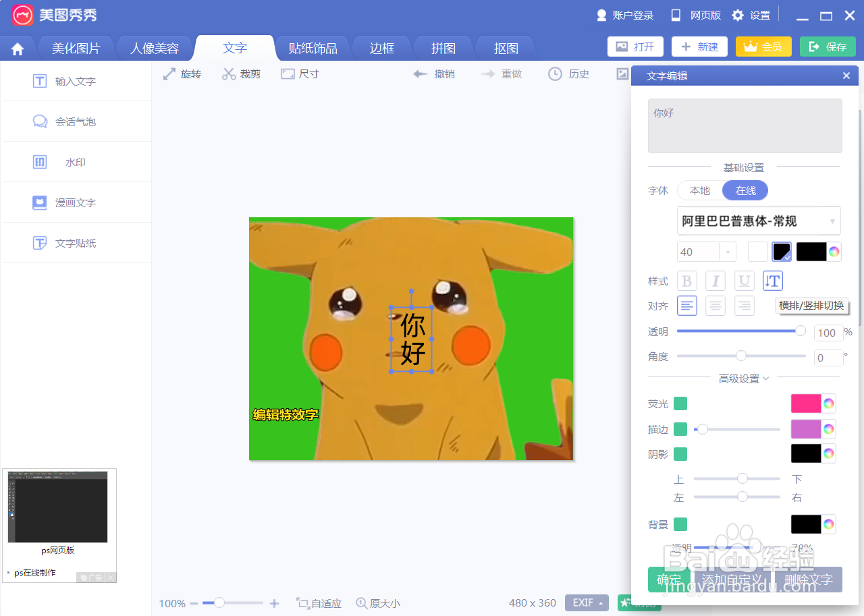Select the black-white gradient style box
The width and height of the screenshot is (864, 616).
point(782,252)
